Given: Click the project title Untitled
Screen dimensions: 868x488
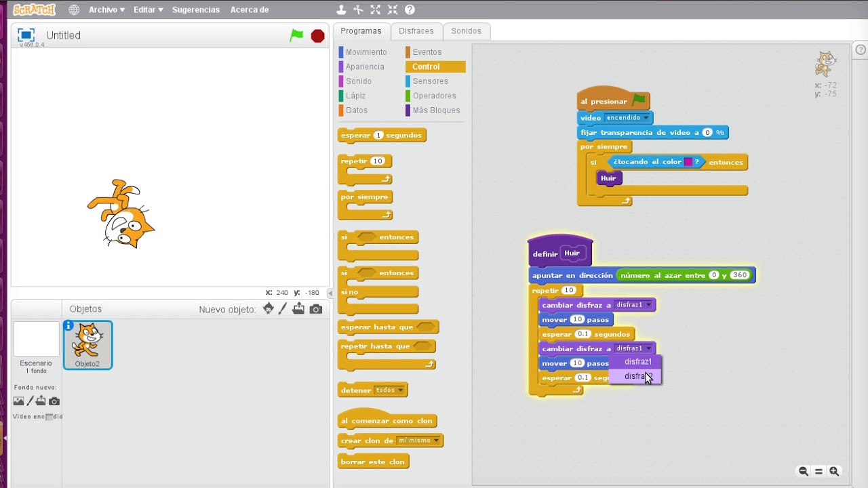Looking at the screenshot, I should coord(63,35).
